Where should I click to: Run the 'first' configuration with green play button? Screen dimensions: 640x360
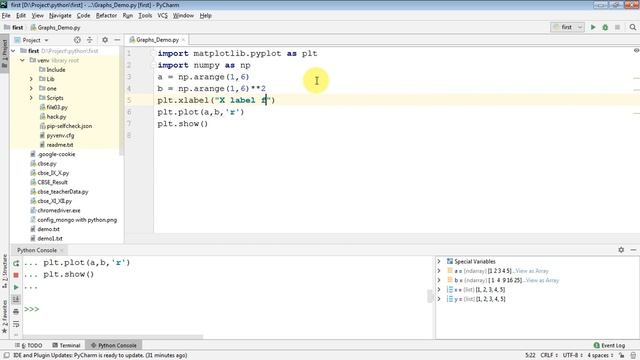(x=593, y=27)
